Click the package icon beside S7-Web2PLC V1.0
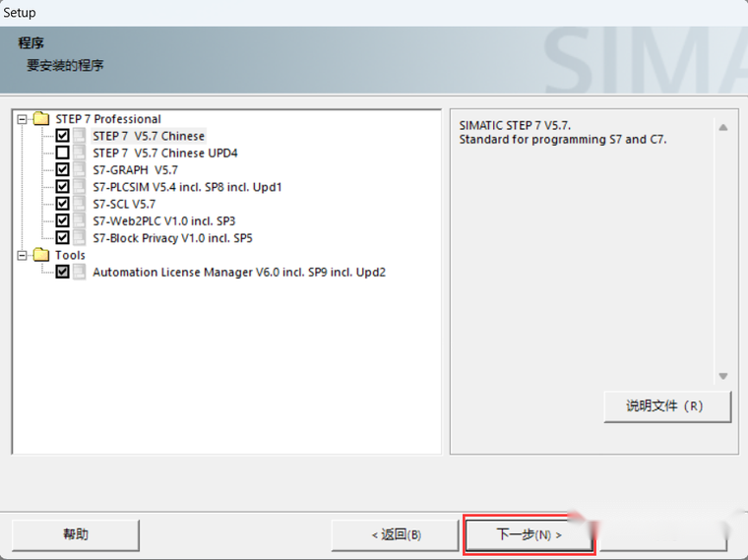The width and height of the screenshot is (748, 560). 80,220
